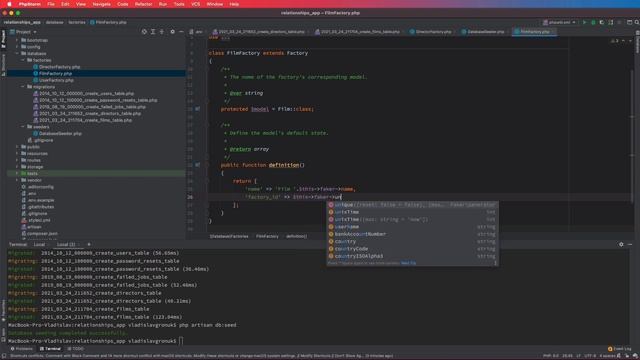Image resolution: width=640 pixels, height=360 pixels.
Task: Choose countryCode completion suggestion
Action: tap(412, 249)
